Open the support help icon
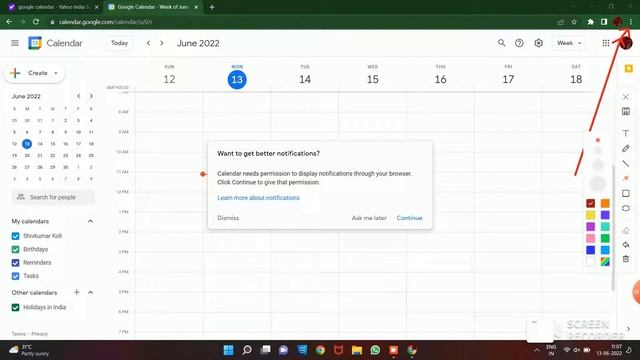The width and height of the screenshot is (640, 360). click(519, 43)
